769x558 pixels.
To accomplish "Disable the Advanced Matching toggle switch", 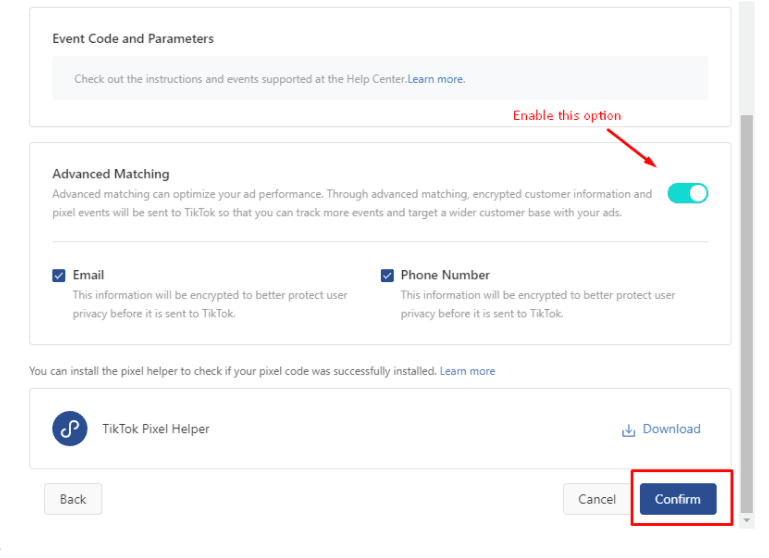I will pyautogui.click(x=688, y=193).
